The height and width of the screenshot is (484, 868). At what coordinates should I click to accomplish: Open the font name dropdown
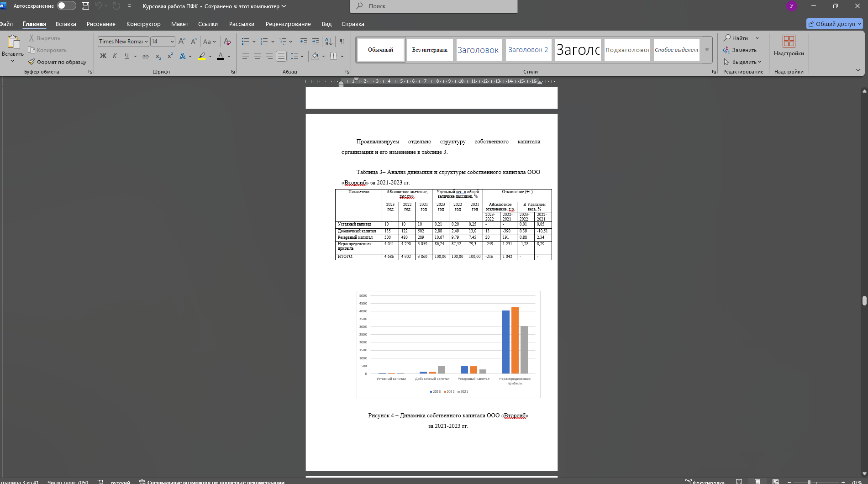click(x=146, y=42)
